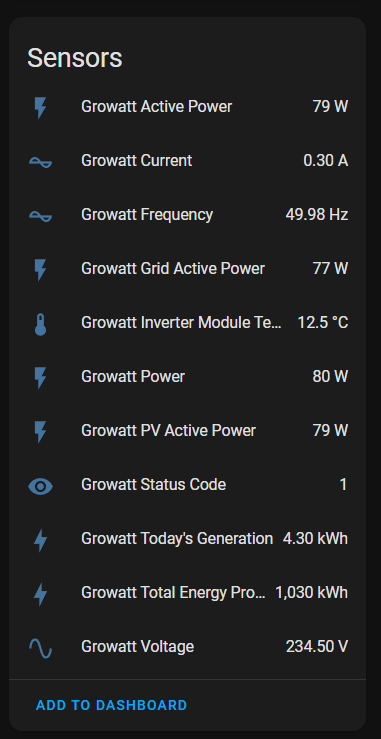Select the Growatt Frequency label
Image resolution: width=381 pixels, height=739 pixels.
point(147,215)
